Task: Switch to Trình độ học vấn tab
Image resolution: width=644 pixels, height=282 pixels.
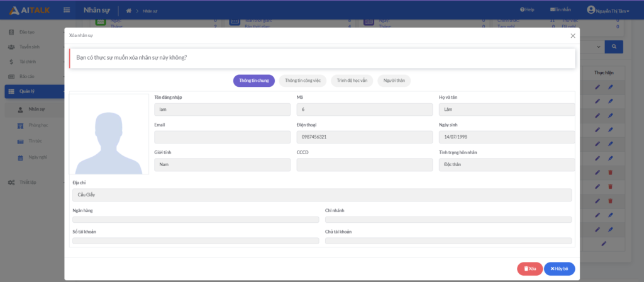Action: (352, 81)
